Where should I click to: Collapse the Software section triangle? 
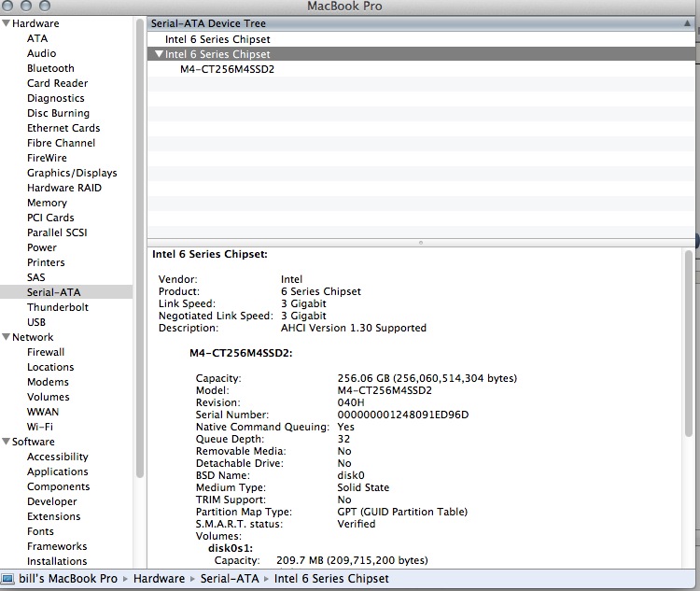tap(6, 442)
